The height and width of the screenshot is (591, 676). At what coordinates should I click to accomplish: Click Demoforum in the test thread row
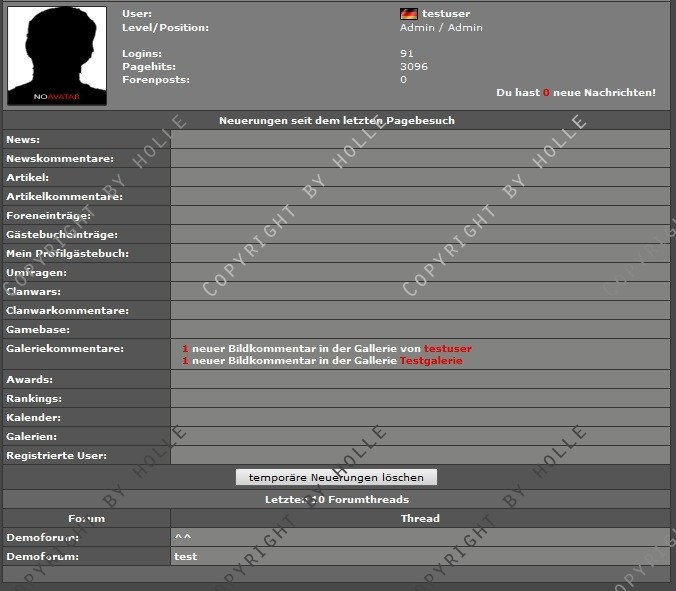coord(41,556)
